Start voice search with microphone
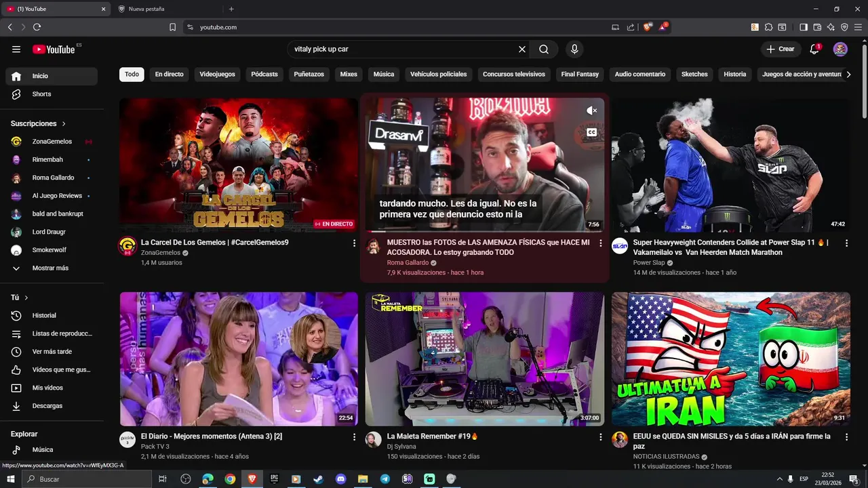Viewport: 868px width, 488px height. pyautogui.click(x=574, y=49)
